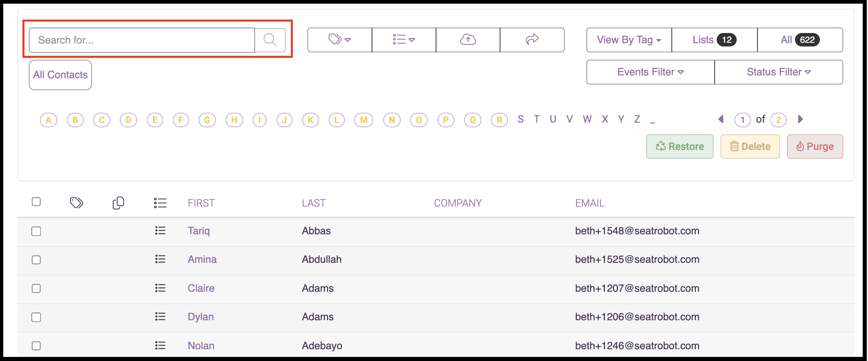Click the Restore button
This screenshot has width=868, height=361.
[x=680, y=147]
